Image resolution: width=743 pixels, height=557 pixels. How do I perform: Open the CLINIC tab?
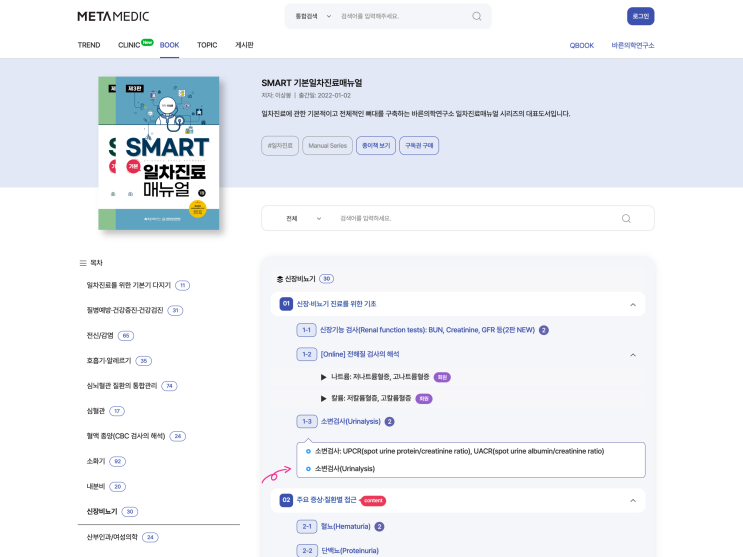point(129,45)
